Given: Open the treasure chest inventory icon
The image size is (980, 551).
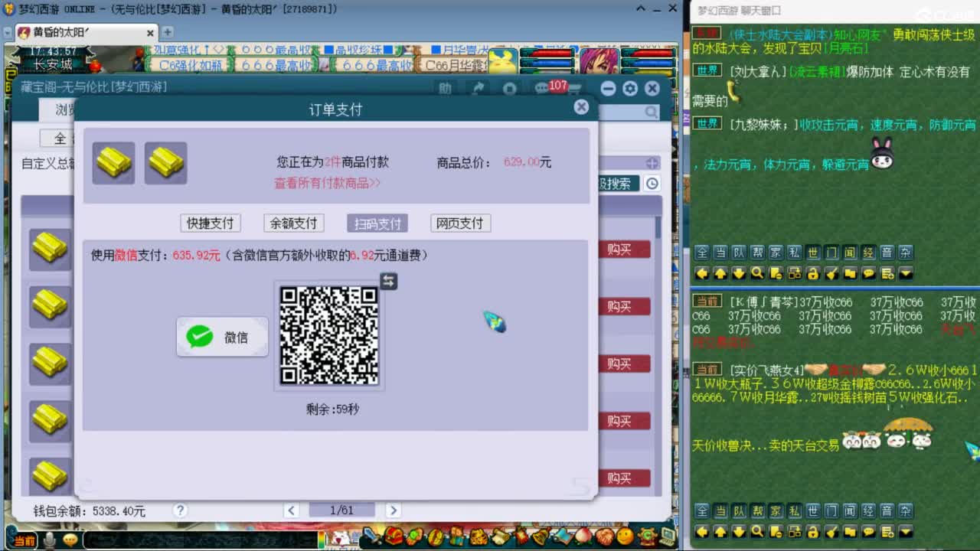Looking at the screenshot, I should coord(394,536).
